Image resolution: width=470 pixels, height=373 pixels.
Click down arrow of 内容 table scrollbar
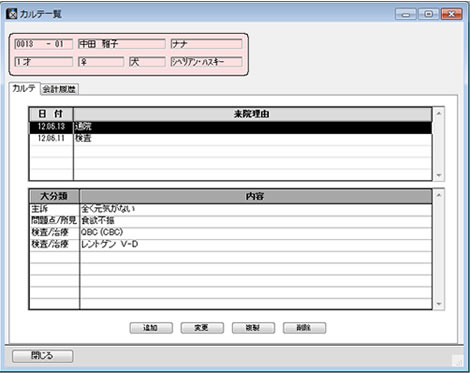click(439, 304)
